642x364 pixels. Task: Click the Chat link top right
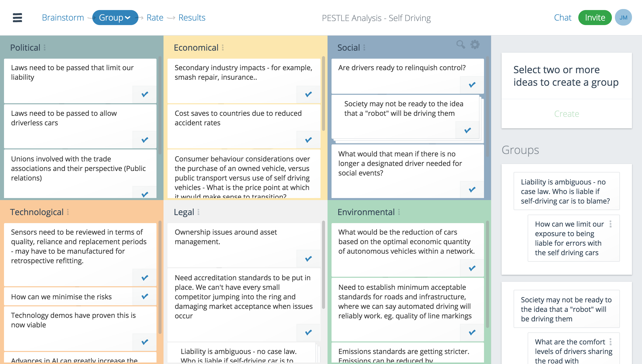coord(562,18)
